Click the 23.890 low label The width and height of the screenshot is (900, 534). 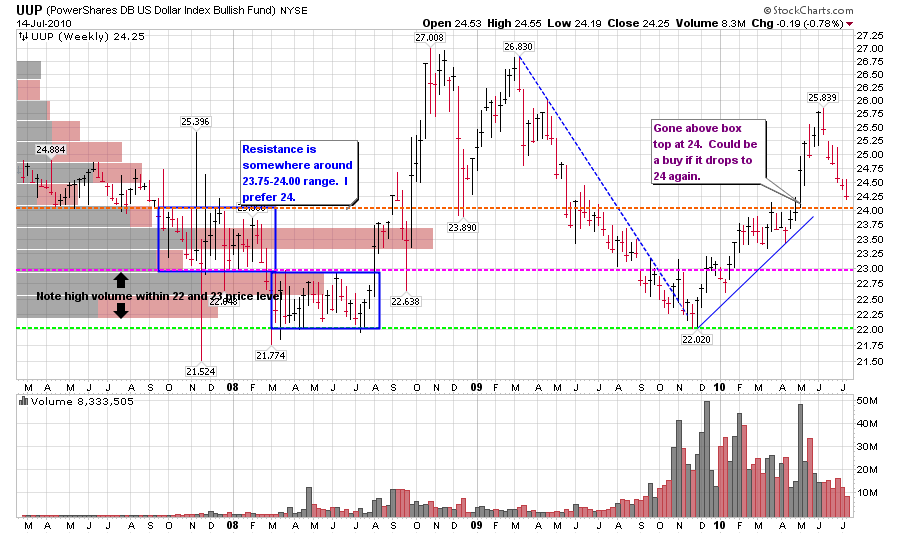tap(462, 228)
